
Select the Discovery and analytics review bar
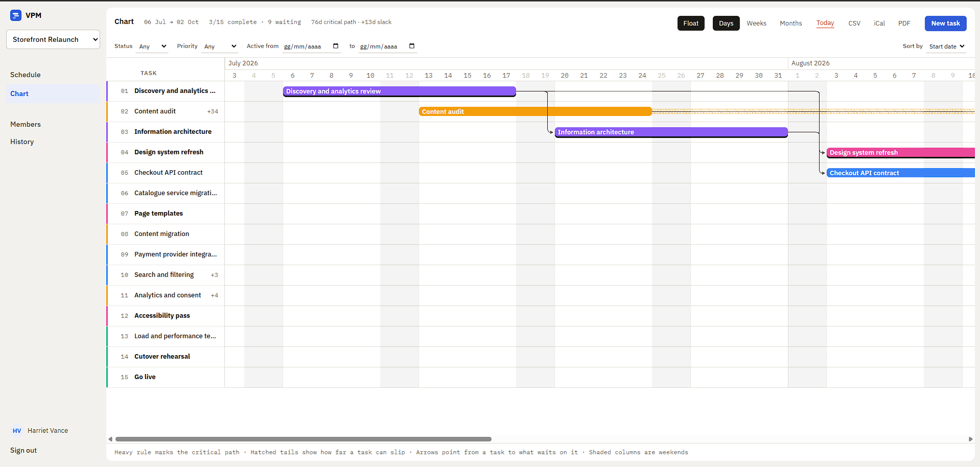(x=400, y=91)
